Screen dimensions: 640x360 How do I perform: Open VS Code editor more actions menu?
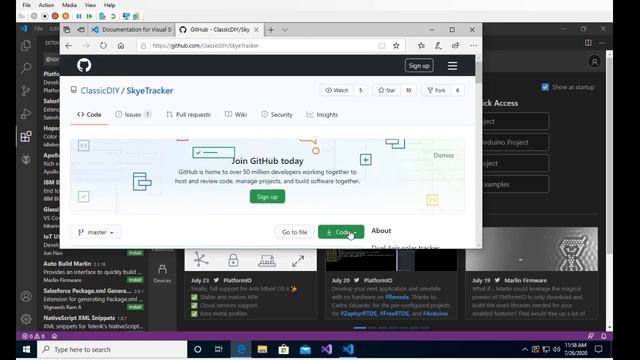602,43
